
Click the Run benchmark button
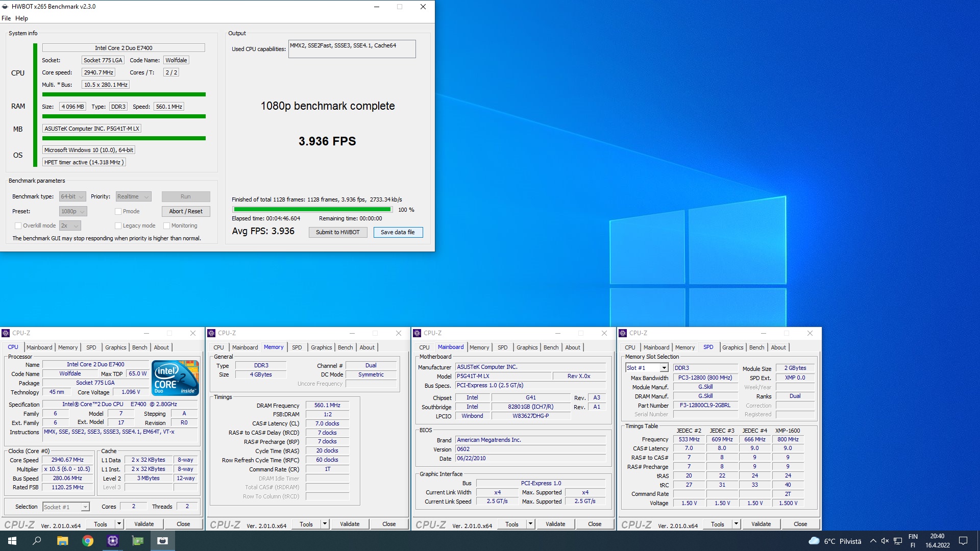(186, 197)
